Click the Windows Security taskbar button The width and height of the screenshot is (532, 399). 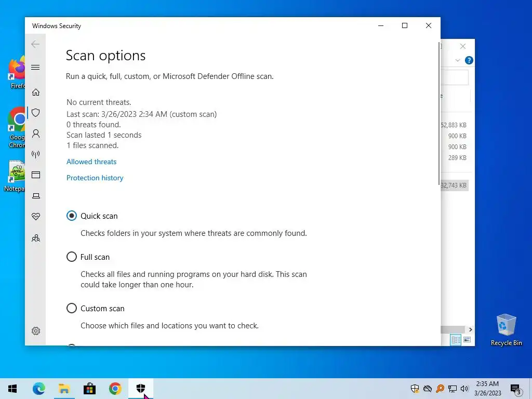pos(140,389)
